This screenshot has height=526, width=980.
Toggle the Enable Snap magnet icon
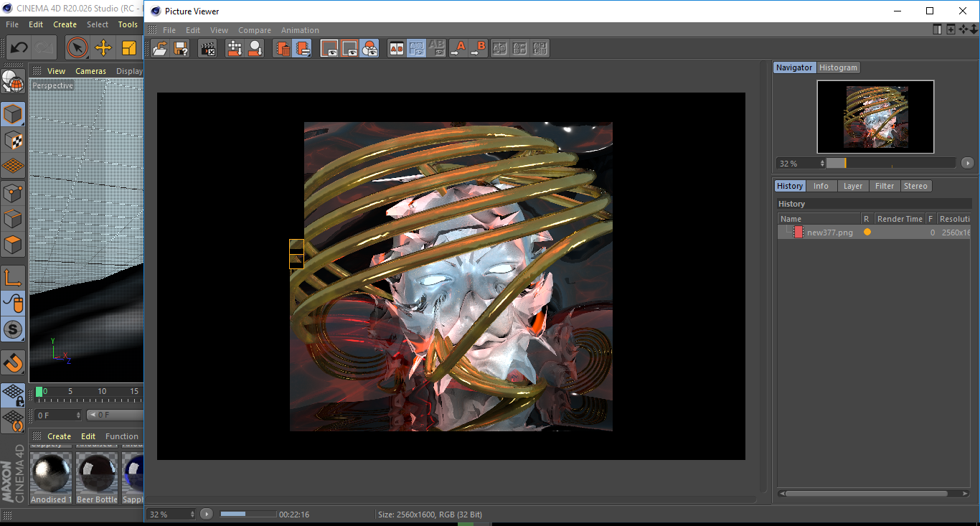click(13, 362)
